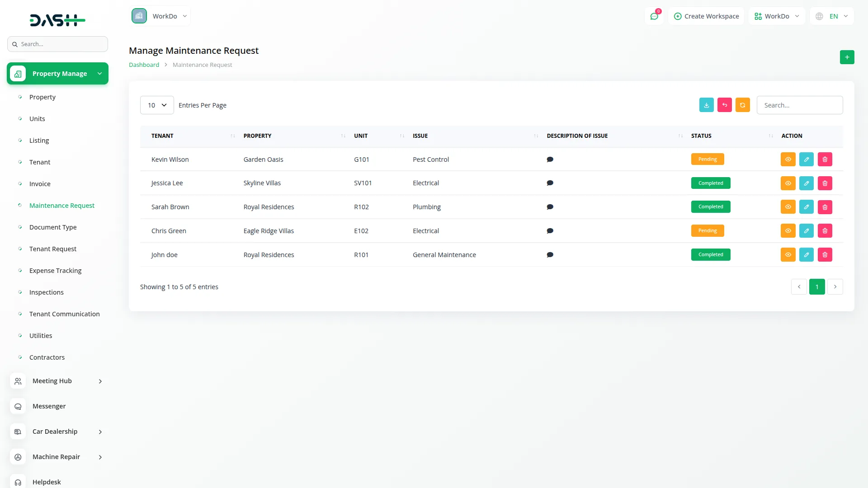Open the messages chat icon in header

[654, 16]
